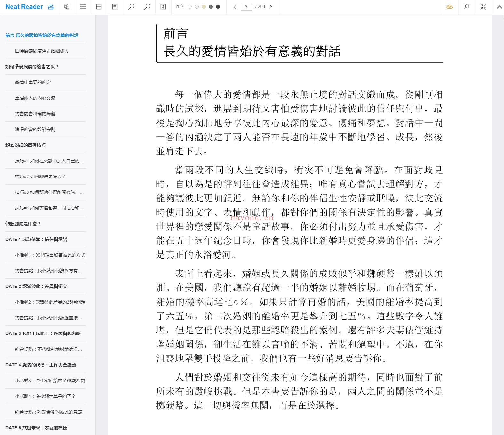Open chapter 如何準備浪漫的約會之夜？

[32, 67]
